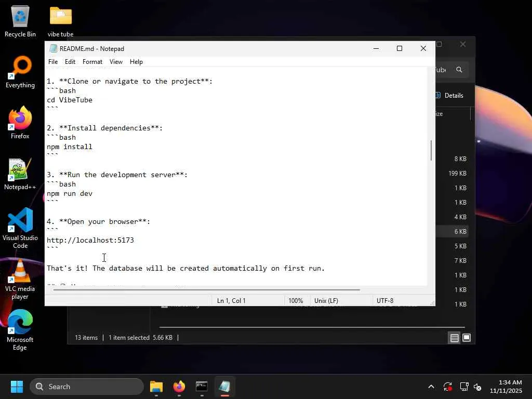This screenshot has height=399, width=532.
Task: Open the View menu in Notepad
Action: pos(116,62)
